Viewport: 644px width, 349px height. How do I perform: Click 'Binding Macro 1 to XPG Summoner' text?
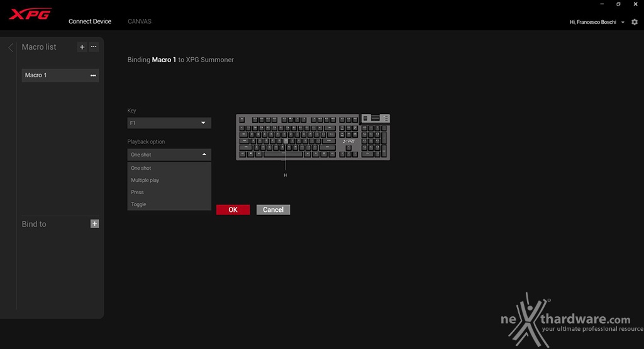point(180,60)
